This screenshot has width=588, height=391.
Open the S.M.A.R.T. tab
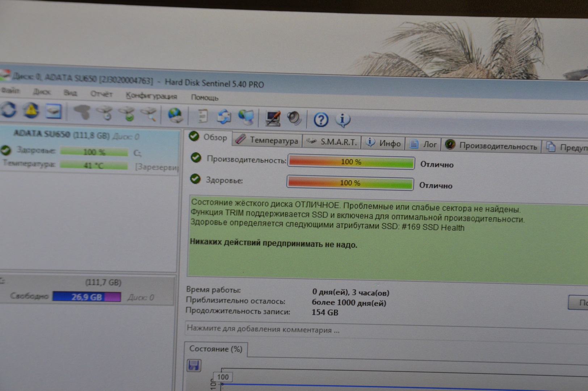(332, 142)
